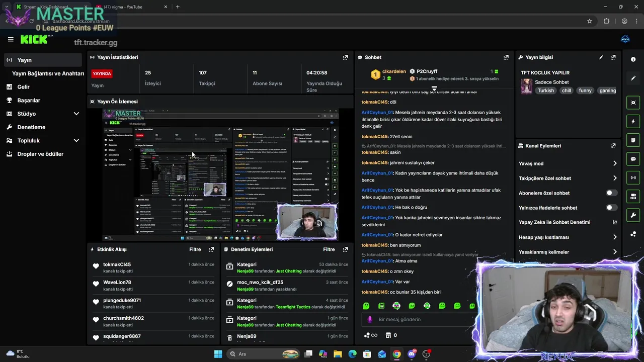Viewport: 644px width, 362px height.
Task: Toggle Abonelere özel sohbet switch
Action: [611, 193]
